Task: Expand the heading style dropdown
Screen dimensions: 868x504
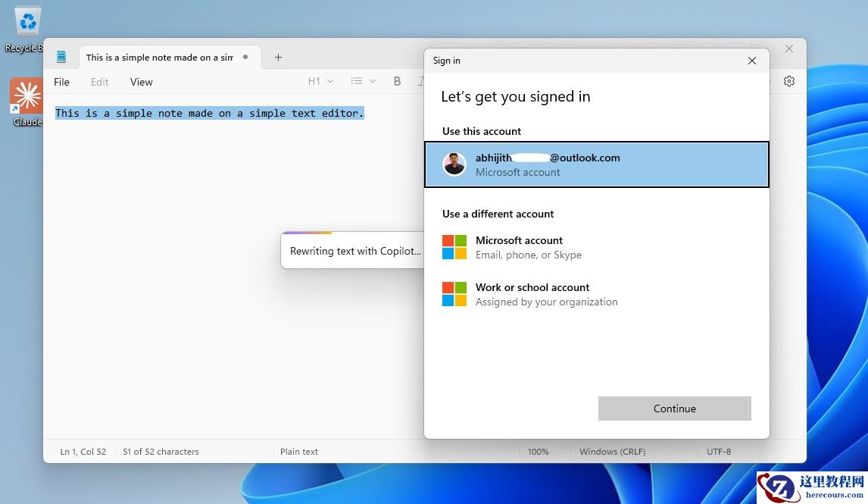Action: click(x=329, y=81)
